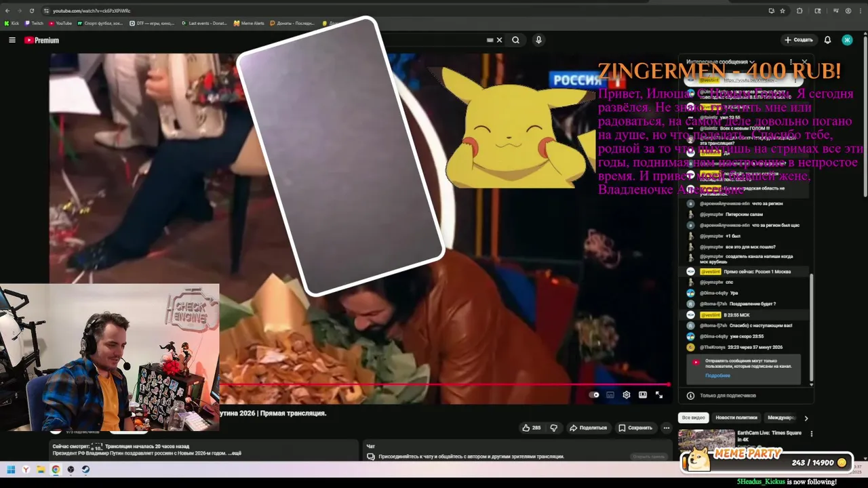Click the red video progress bar

(x=445, y=384)
